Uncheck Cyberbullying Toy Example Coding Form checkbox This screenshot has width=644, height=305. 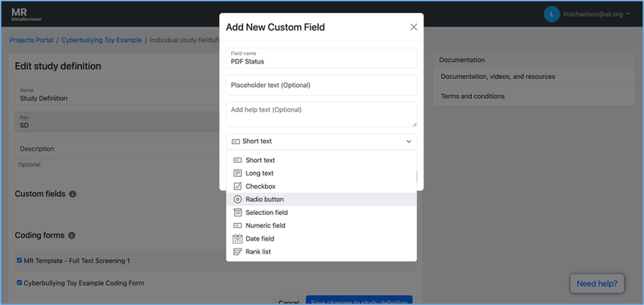pyautogui.click(x=19, y=282)
